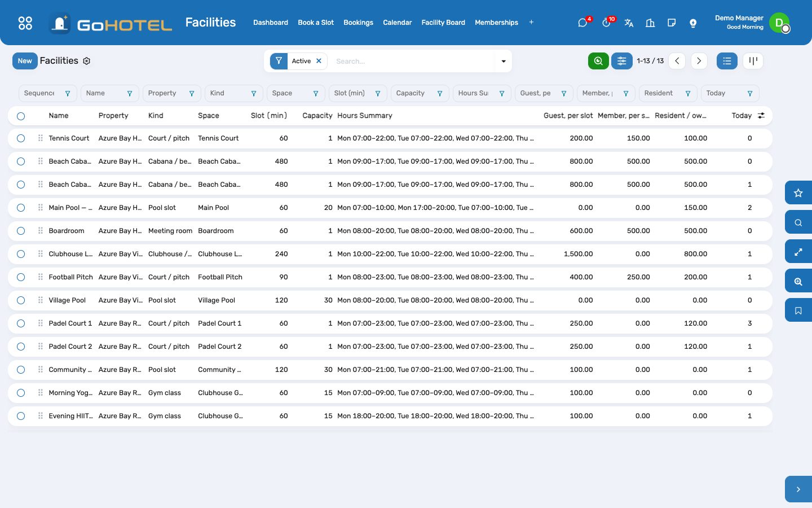
Task: Click the star favorites side button
Action: pos(798,193)
